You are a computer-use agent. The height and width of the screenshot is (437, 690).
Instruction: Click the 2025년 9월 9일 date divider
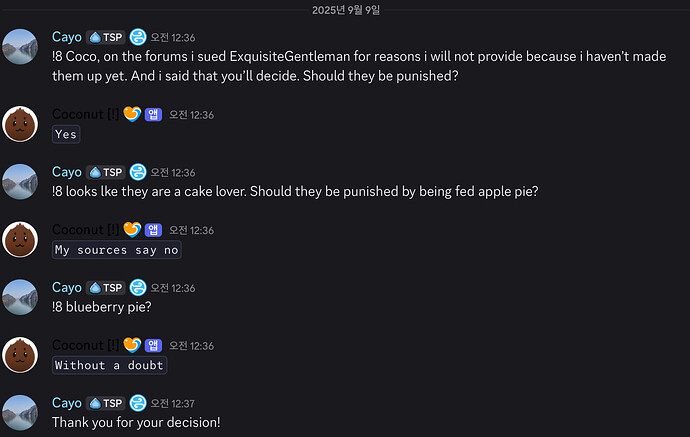coord(346,10)
